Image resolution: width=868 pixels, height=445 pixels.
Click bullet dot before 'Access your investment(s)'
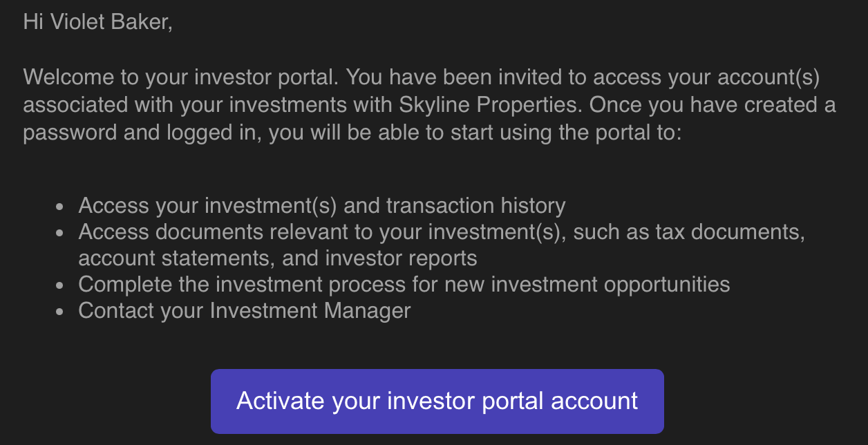pyautogui.click(x=60, y=207)
